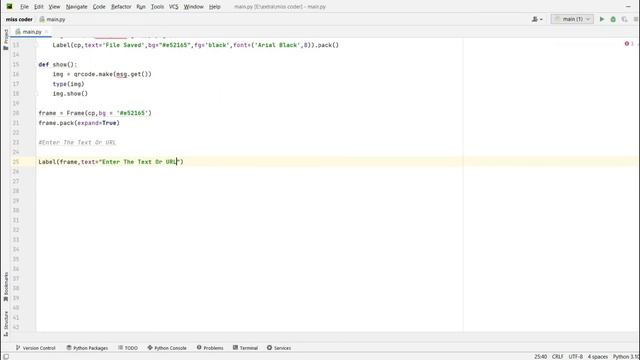
Task: Run main with the green play icon
Action: click(x=602, y=19)
